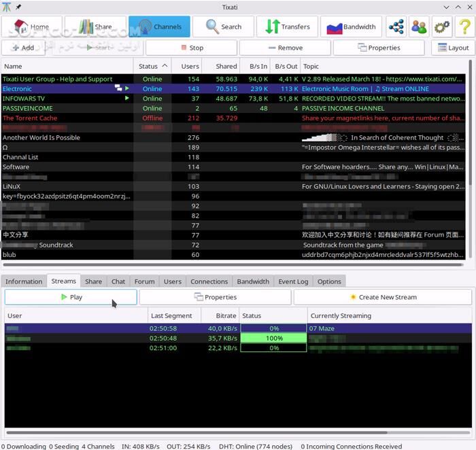Click the DHT network share icon

pyautogui.click(x=396, y=27)
